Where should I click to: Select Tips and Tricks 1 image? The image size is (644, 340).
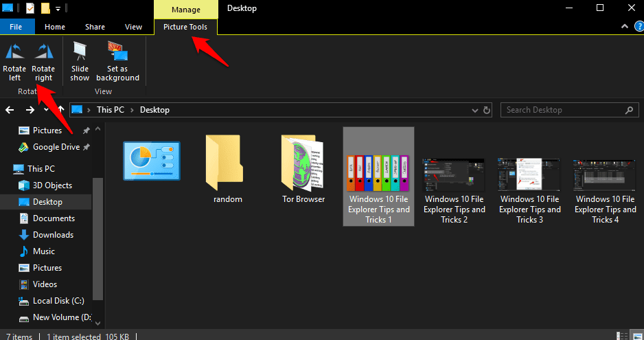coord(378,177)
